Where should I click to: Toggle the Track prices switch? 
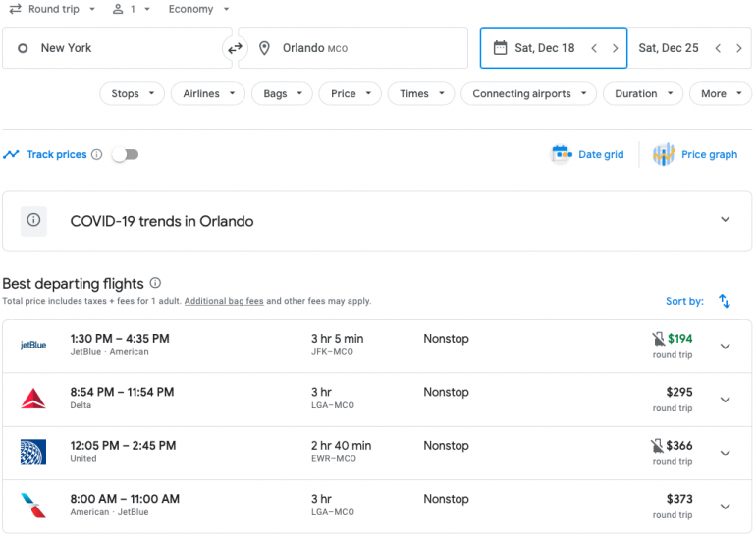pos(125,154)
